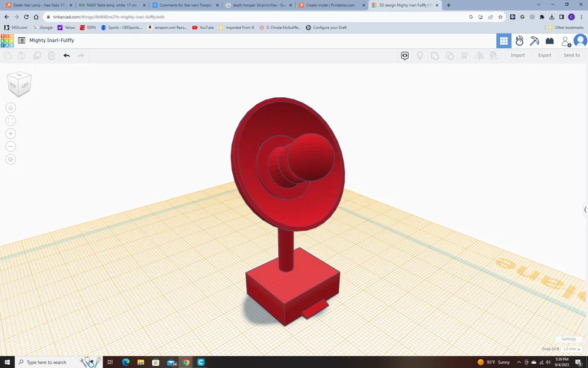Screen dimensions: 588x368
Task: Toggle the 3D design grid view
Action: [x=504, y=41]
